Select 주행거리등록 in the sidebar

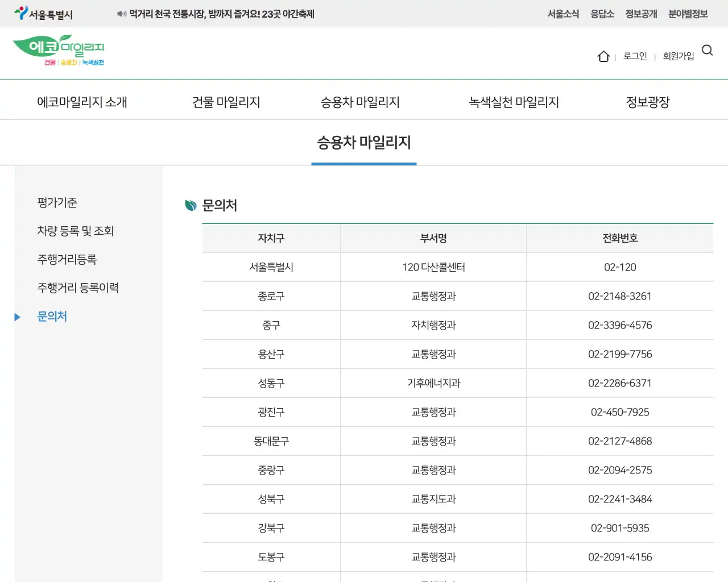click(x=67, y=260)
